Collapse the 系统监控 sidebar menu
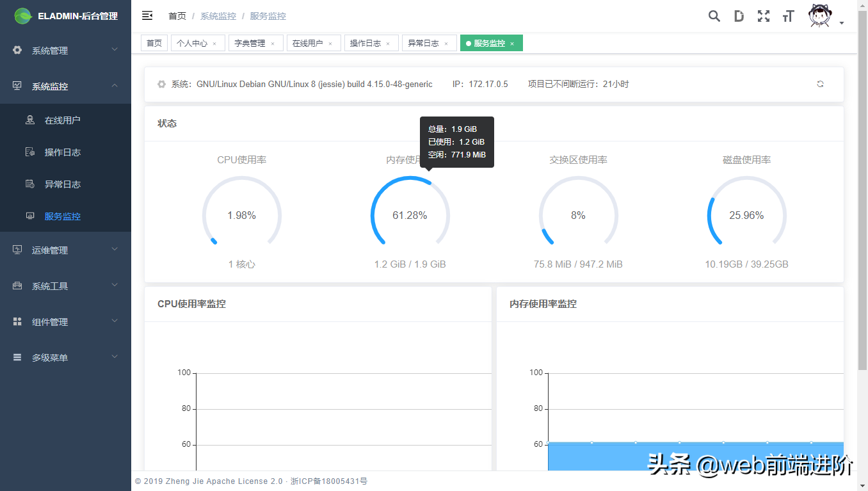 65,86
